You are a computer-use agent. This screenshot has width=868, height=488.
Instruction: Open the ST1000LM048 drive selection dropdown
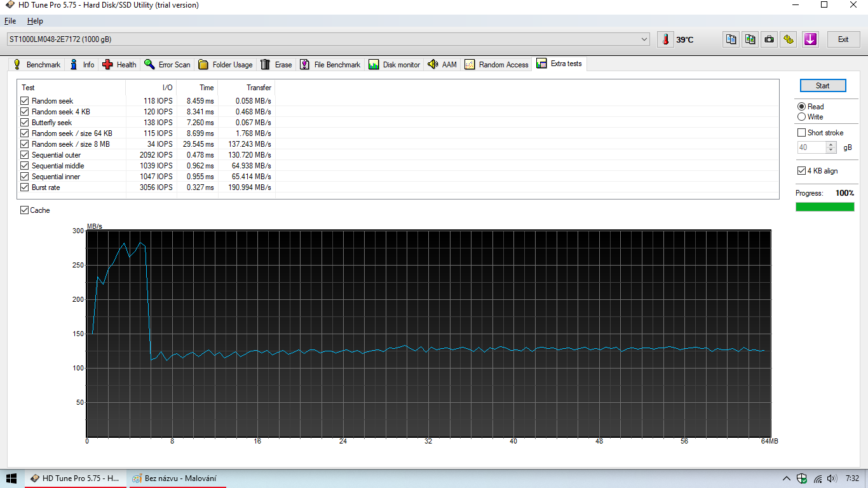point(645,39)
